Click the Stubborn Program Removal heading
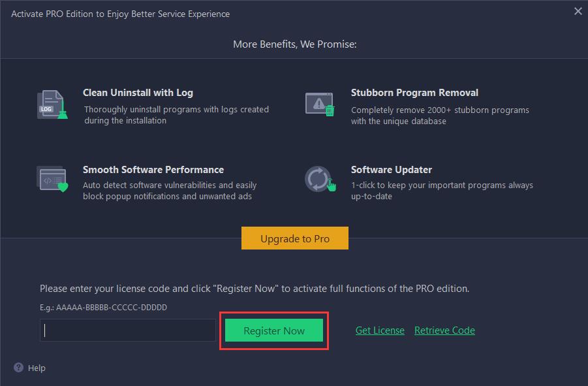Image resolution: width=588 pixels, height=386 pixels. click(x=414, y=93)
